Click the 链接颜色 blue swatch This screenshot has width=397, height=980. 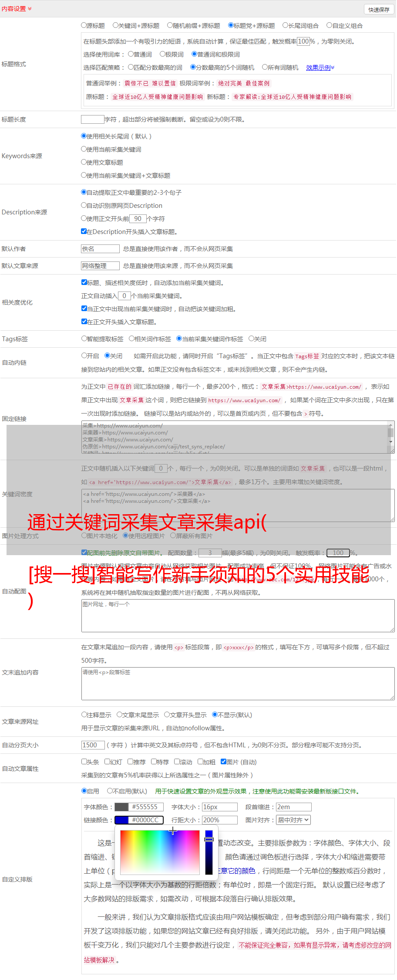[121, 820]
